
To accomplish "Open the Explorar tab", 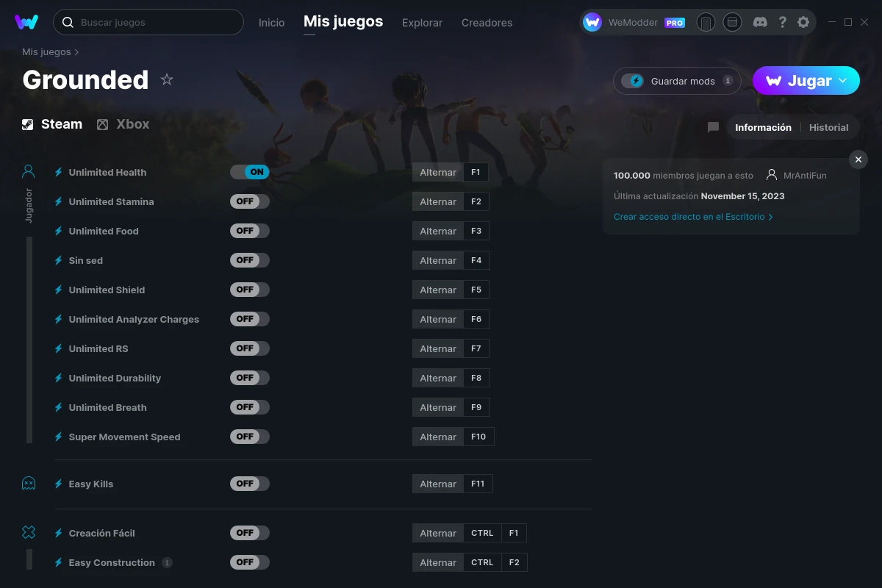I will pyautogui.click(x=422, y=23).
